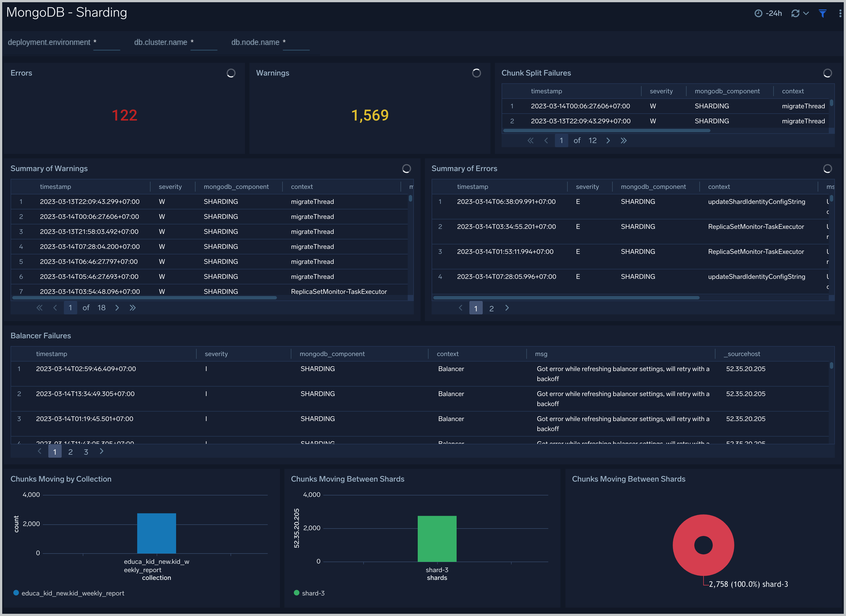Click horizontal scrollbar in Summary of Errors
Image resolution: width=846 pixels, height=616 pixels.
tap(566, 298)
